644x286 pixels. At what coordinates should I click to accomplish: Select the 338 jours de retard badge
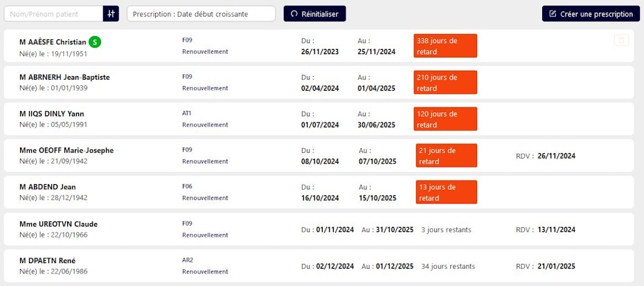click(x=445, y=46)
